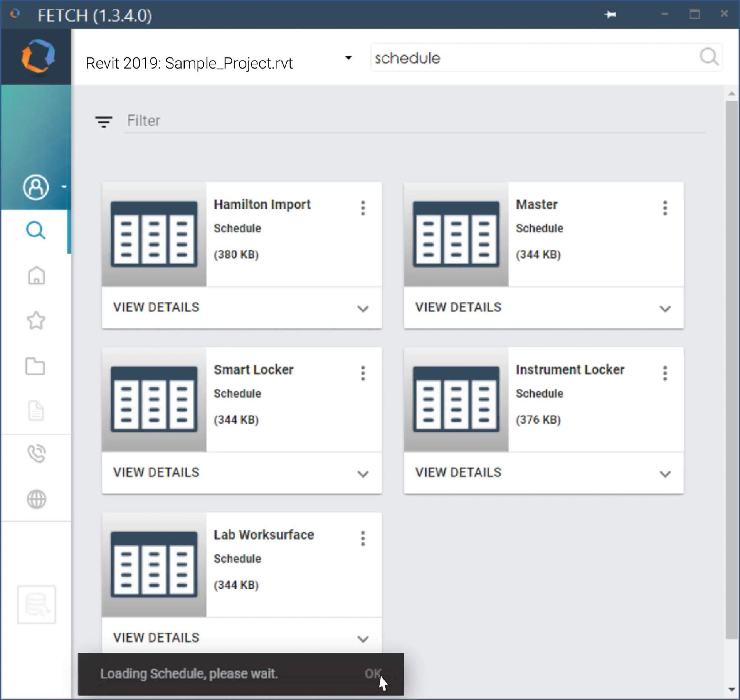The height and width of the screenshot is (700, 740).
Task: Open more options menu for Smart Locker
Action: [363, 373]
